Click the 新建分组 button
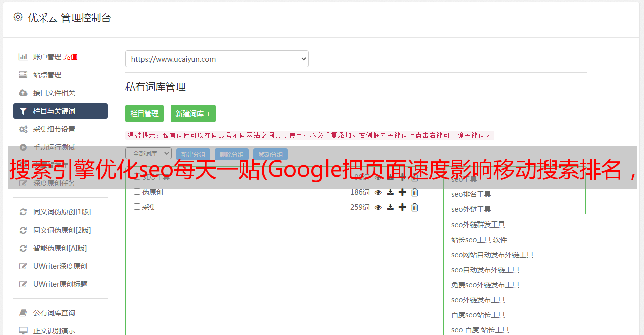The width and height of the screenshot is (644, 335). (193, 155)
